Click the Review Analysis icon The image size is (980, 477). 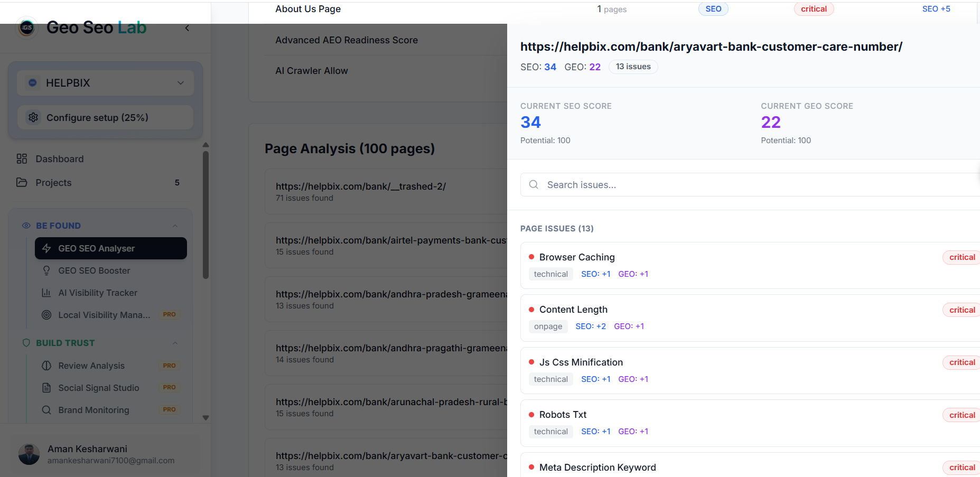click(46, 366)
